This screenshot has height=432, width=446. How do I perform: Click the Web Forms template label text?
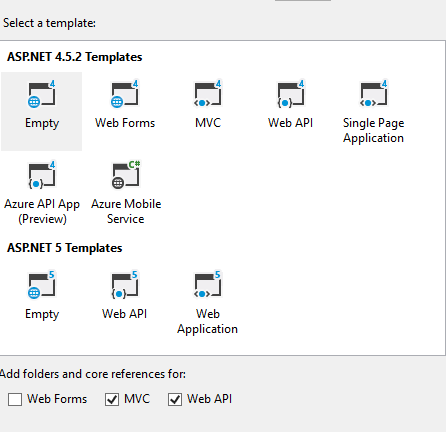pos(125,123)
